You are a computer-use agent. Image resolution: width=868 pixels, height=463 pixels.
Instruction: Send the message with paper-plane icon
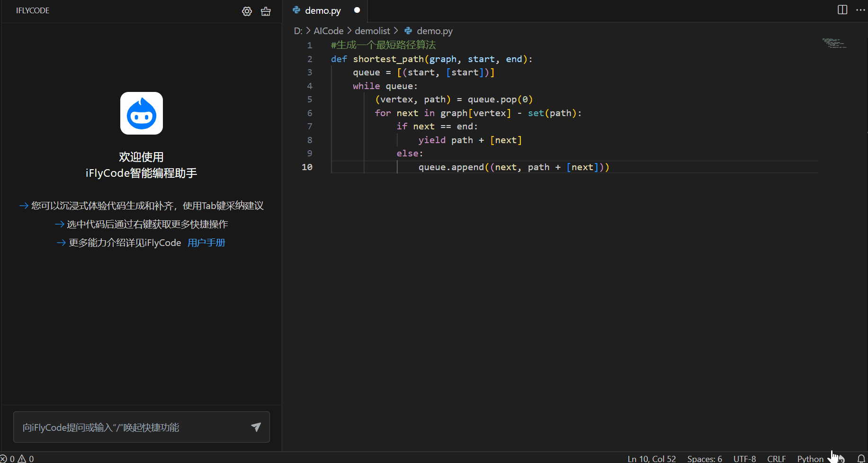coord(256,427)
